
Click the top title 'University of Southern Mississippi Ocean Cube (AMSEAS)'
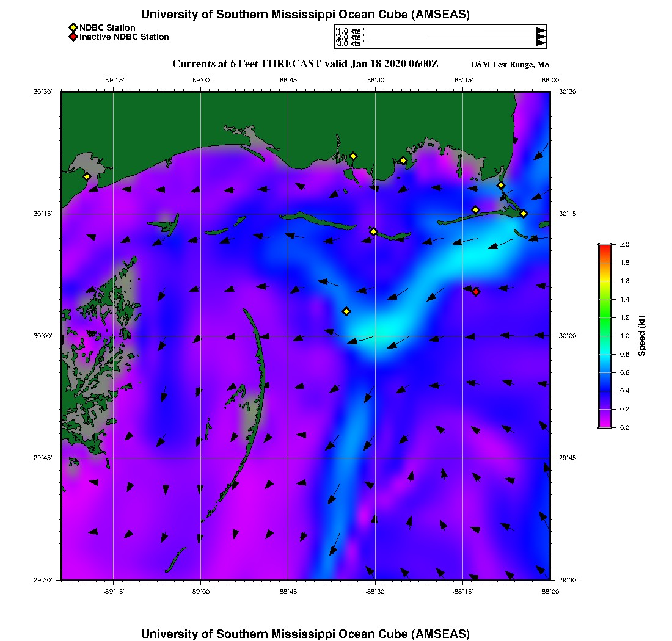(305, 15)
